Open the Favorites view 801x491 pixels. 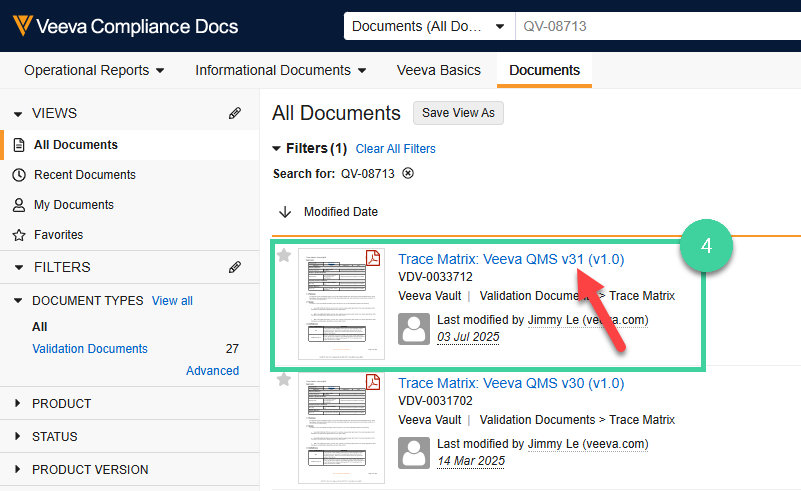[58, 235]
